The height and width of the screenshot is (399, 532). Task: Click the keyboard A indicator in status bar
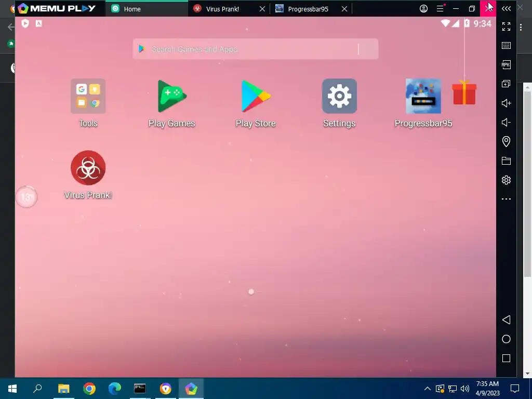(38, 23)
